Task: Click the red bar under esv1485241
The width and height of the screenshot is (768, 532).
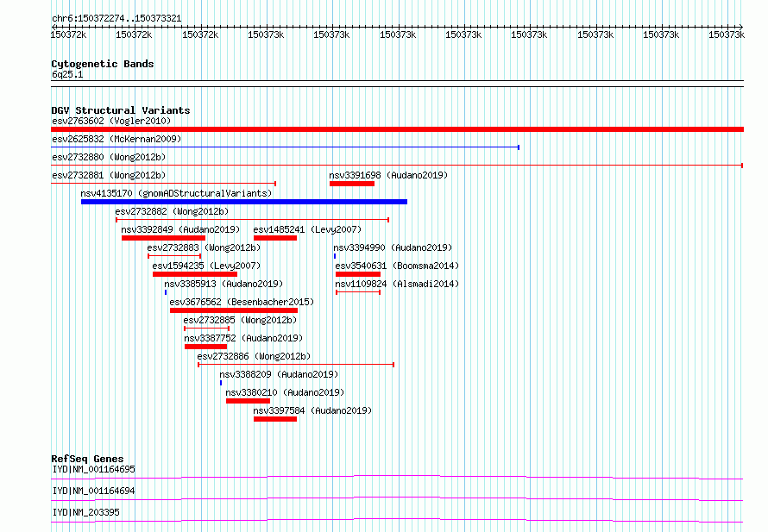Action: pyautogui.click(x=275, y=238)
